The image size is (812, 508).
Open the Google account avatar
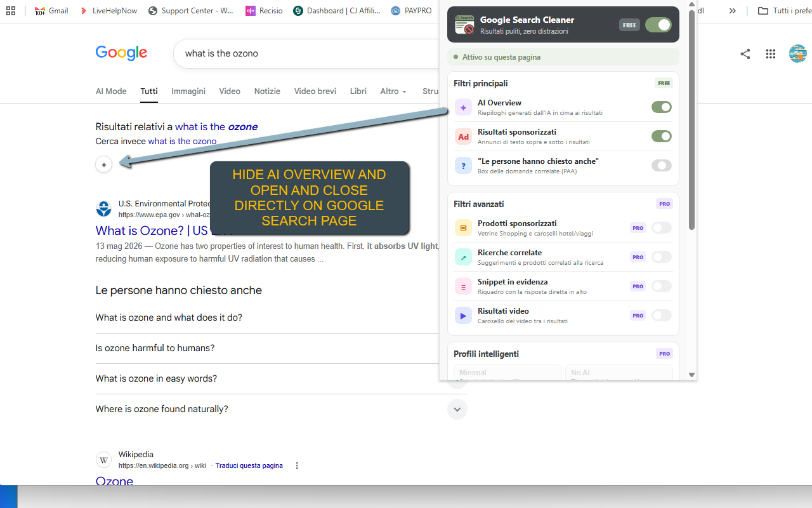pos(797,53)
